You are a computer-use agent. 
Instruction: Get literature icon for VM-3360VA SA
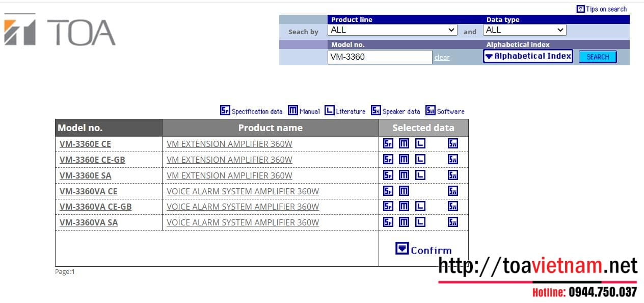click(x=420, y=222)
